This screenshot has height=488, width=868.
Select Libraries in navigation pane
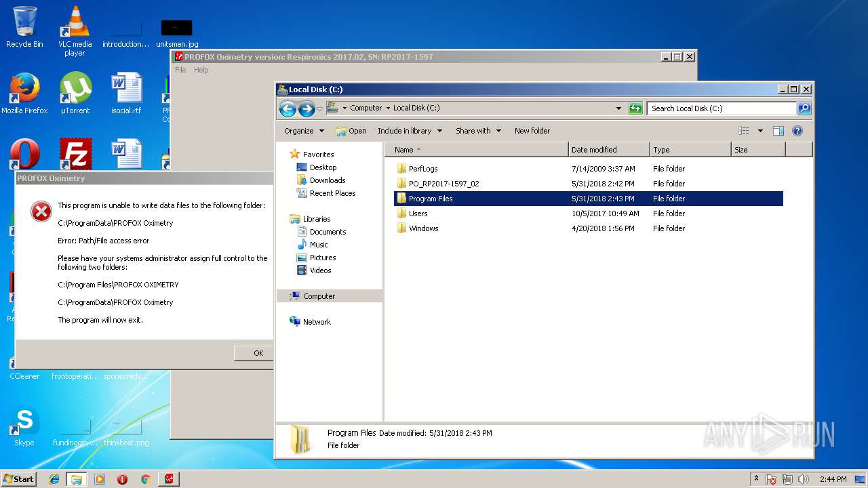pyautogui.click(x=310, y=219)
